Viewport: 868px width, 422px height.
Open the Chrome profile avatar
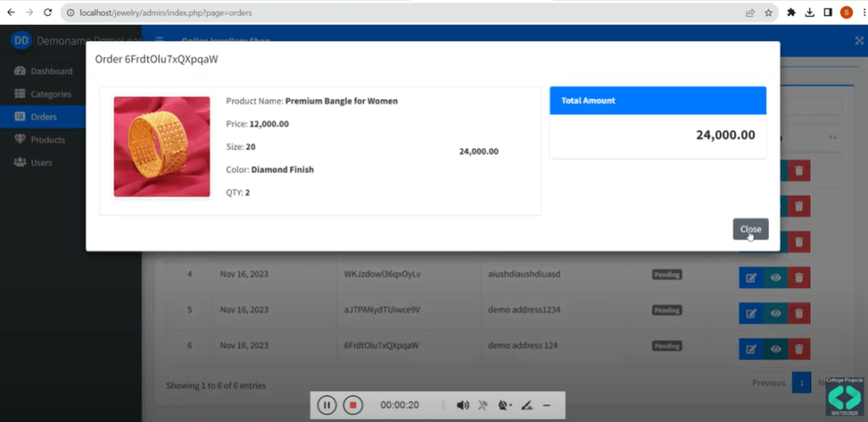pyautogui.click(x=847, y=12)
